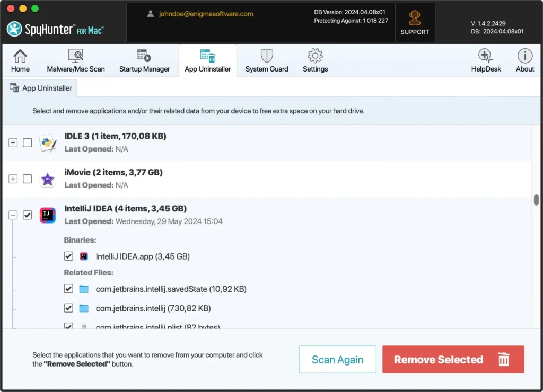Uncheck the IntelliJ IDEA app checkbox
Screen dimensions: 543x392
[x=28, y=215]
